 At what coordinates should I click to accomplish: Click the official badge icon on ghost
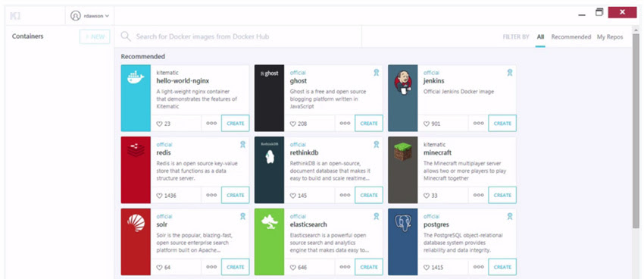(x=376, y=73)
